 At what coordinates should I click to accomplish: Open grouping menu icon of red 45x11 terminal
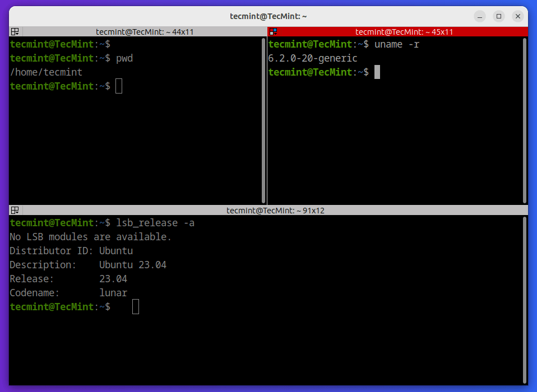click(274, 32)
